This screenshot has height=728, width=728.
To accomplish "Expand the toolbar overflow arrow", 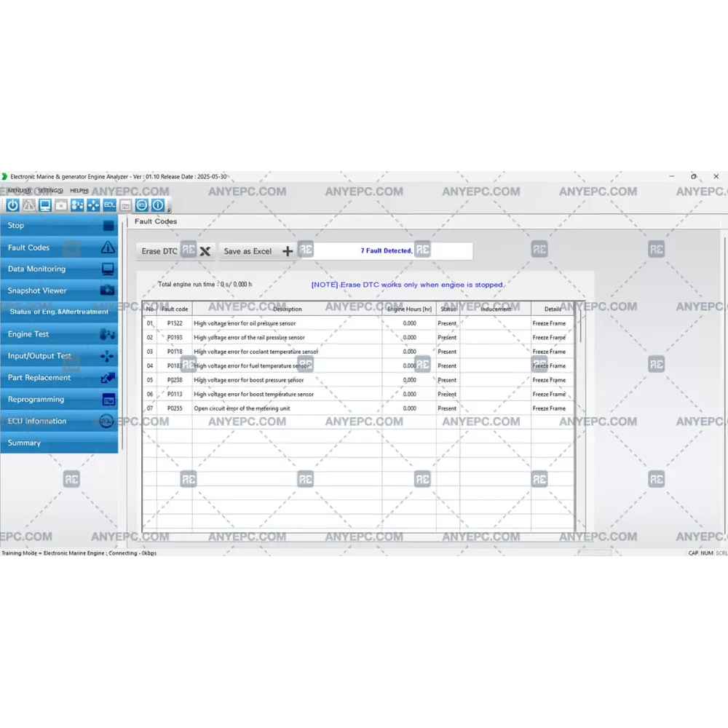I will (x=169, y=211).
